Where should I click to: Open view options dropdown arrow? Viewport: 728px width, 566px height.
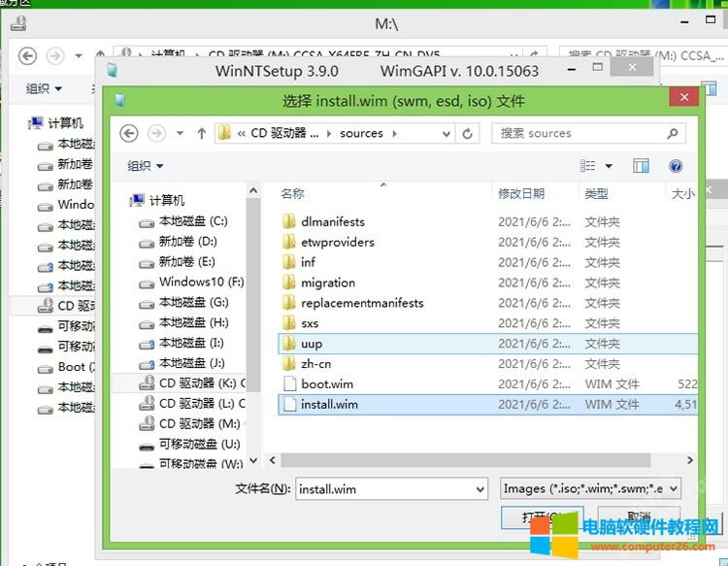[x=609, y=166]
